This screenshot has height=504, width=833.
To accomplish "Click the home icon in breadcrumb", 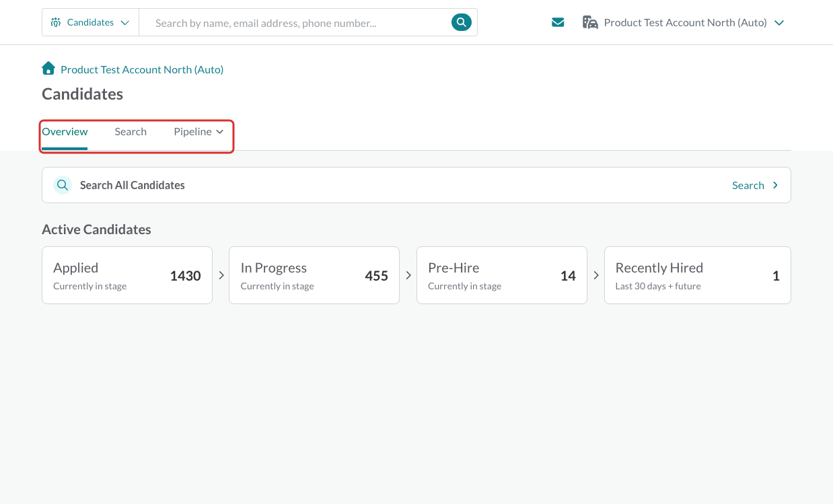I will point(48,69).
